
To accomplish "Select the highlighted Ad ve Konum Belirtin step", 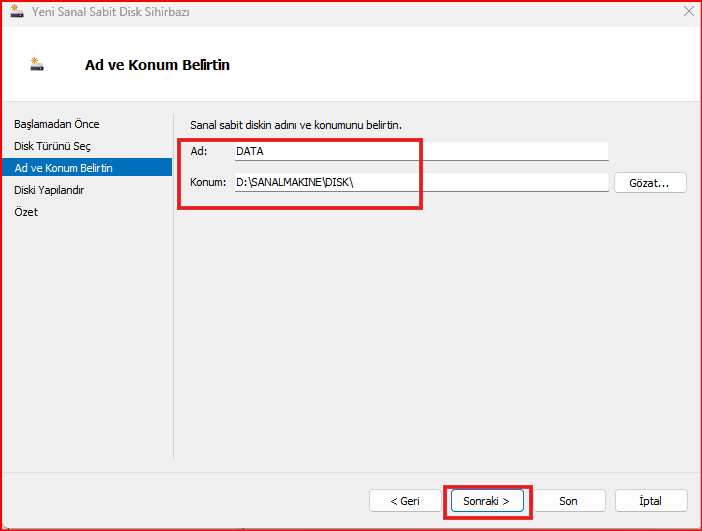I will coord(64,168).
